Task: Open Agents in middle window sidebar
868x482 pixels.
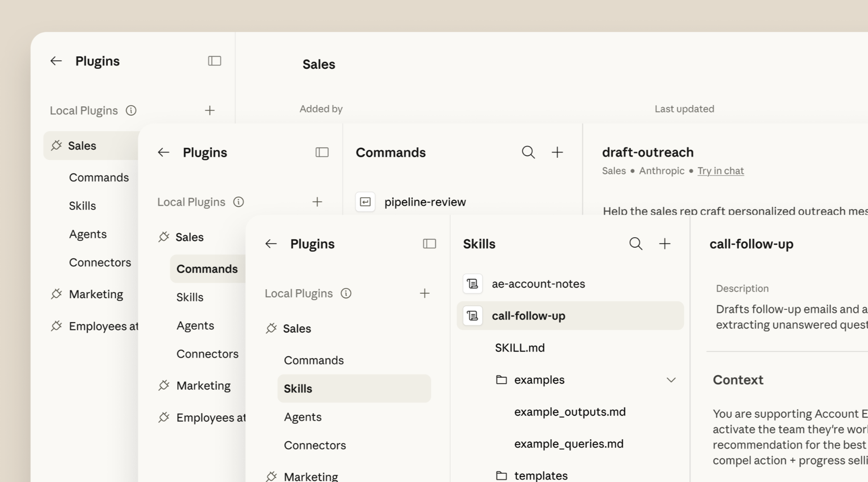Action: (195, 325)
